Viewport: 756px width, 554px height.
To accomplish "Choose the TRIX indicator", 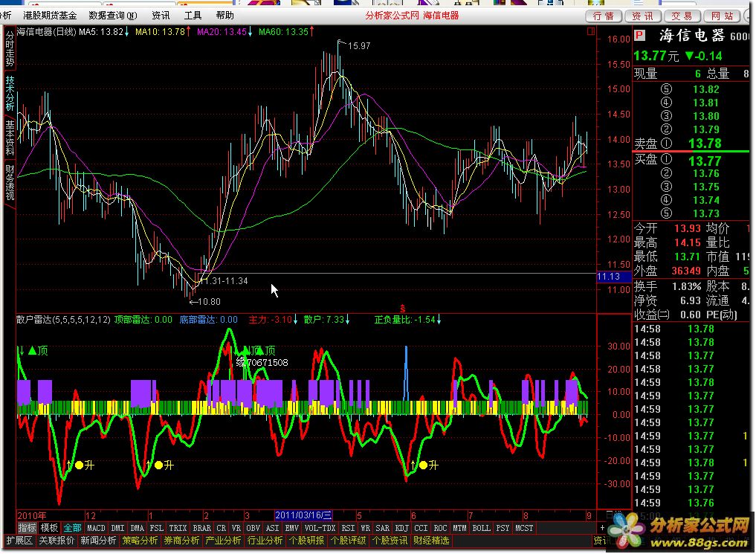I will point(178,528).
